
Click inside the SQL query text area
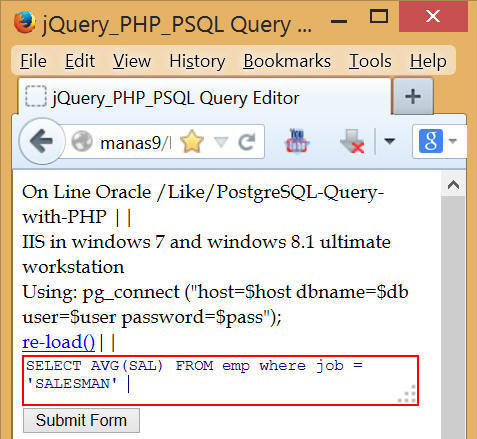click(x=220, y=381)
